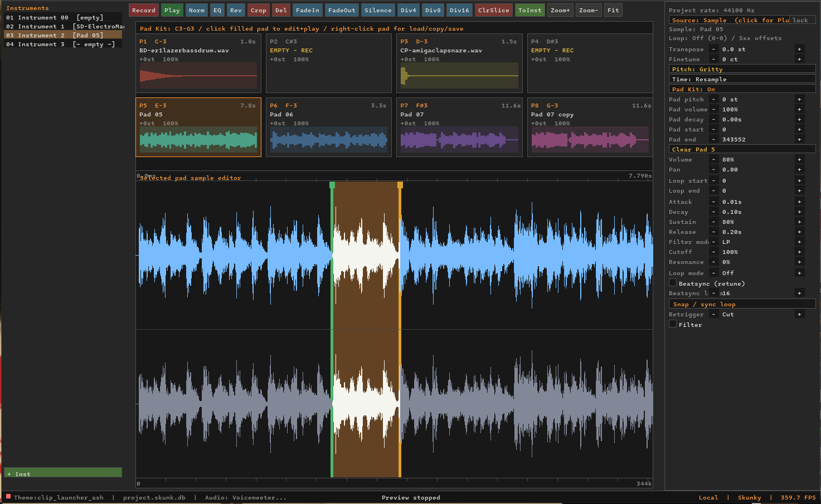The height and width of the screenshot is (504, 821).
Task: Toggle the source lock
Action: point(803,20)
